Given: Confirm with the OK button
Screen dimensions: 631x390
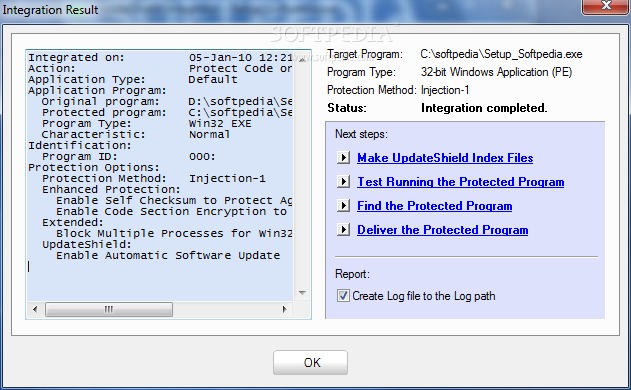Looking at the screenshot, I should point(310,362).
